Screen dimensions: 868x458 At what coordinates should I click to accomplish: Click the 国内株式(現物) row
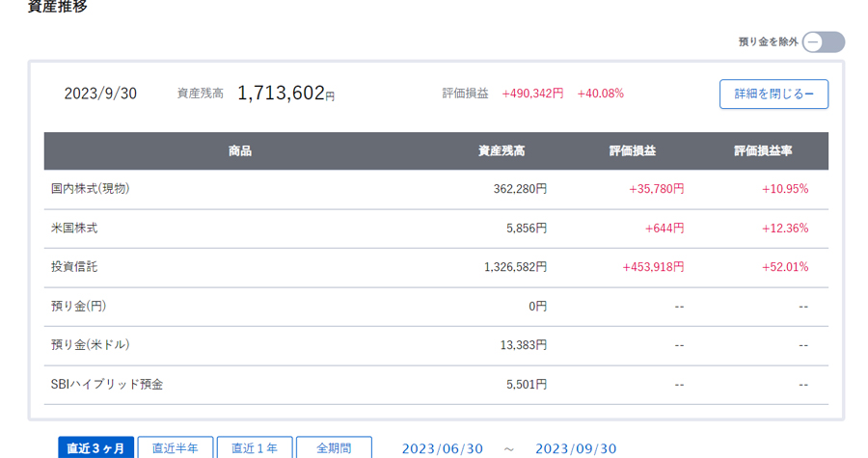tap(436, 189)
